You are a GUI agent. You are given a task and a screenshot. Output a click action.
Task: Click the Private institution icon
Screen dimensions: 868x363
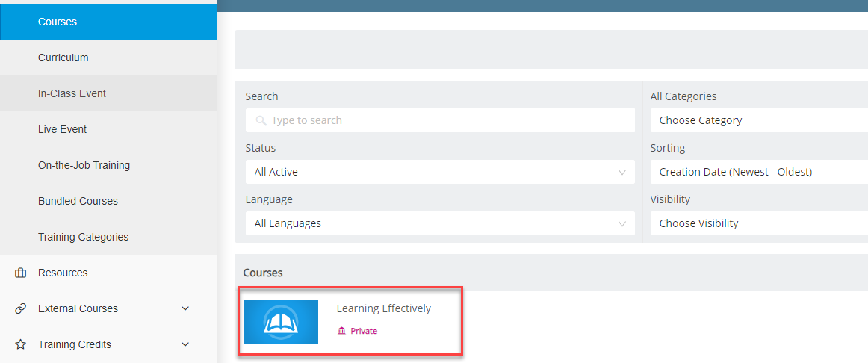[x=341, y=331]
